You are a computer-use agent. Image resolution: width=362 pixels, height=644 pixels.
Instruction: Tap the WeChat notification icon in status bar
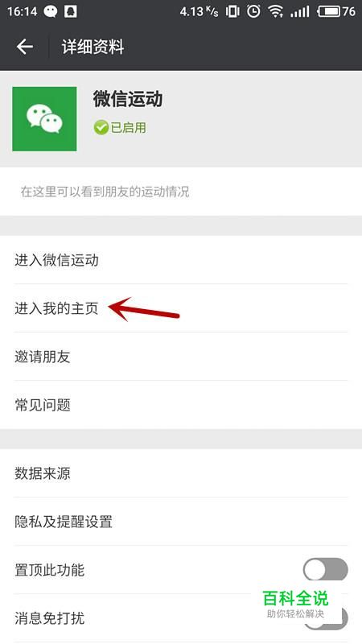[51, 11]
